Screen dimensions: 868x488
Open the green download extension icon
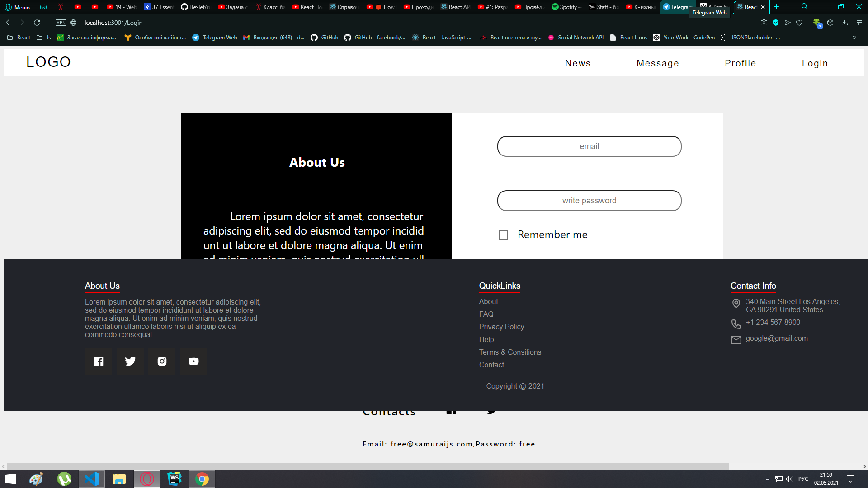[x=817, y=23]
